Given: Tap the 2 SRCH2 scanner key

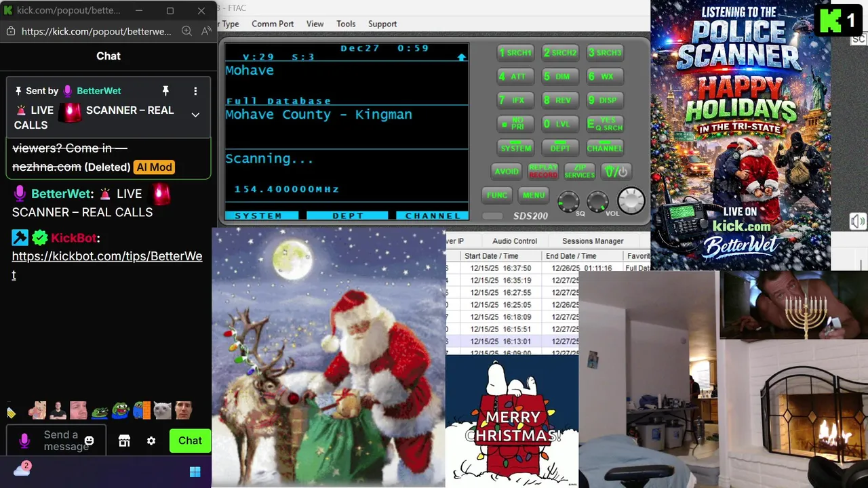Looking at the screenshot, I should (x=560, y=53).
